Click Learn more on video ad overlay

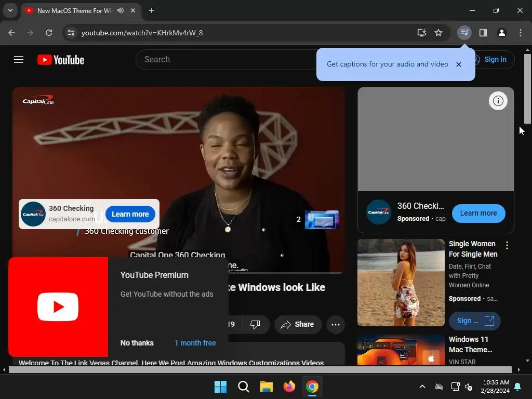tap(130, 215)
